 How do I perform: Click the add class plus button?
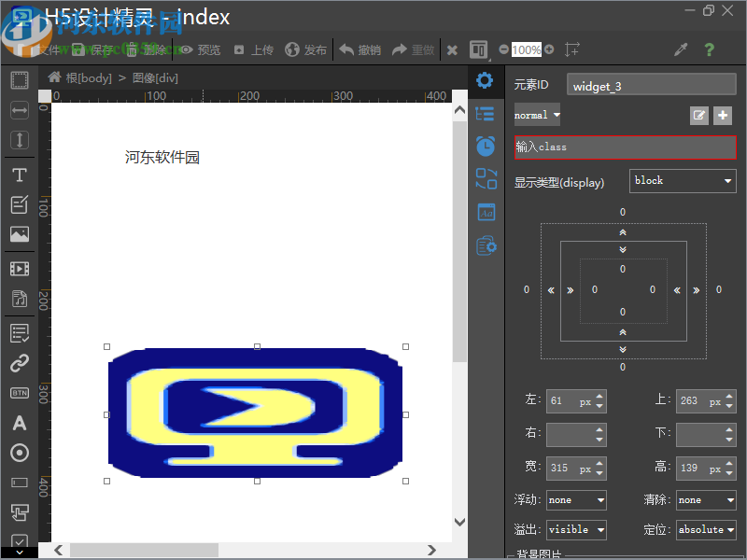coord(723,116)
